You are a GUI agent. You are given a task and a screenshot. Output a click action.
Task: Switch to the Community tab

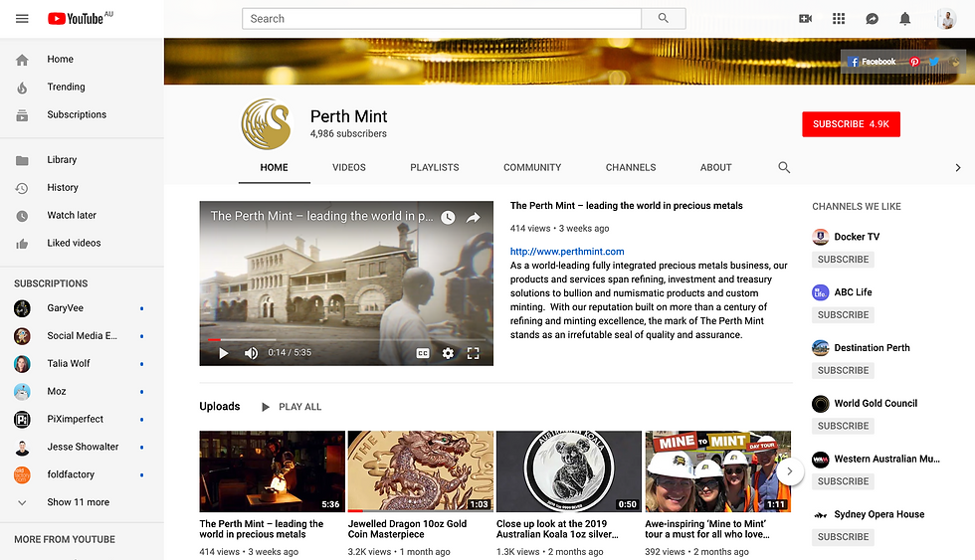click(532, 168)
